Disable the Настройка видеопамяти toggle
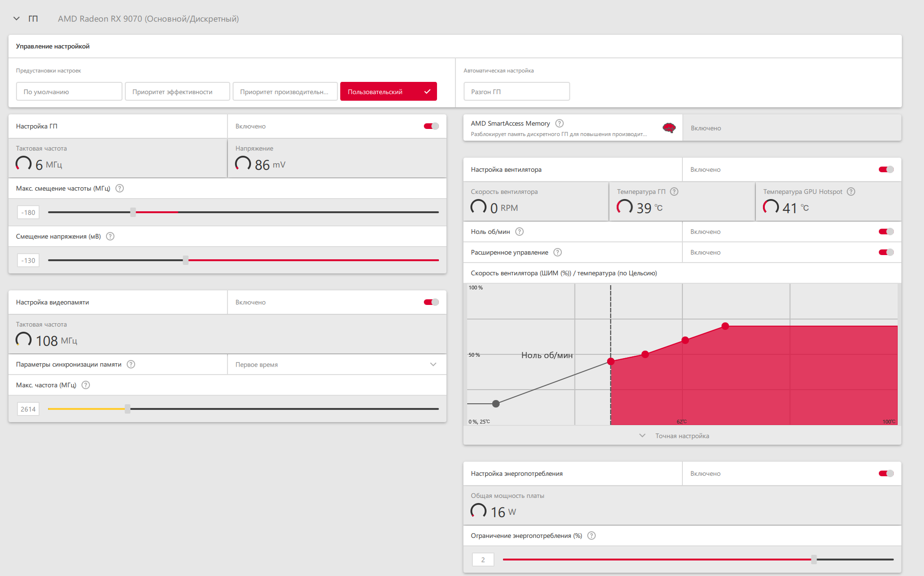924x576 pixels. coord(431,302)
